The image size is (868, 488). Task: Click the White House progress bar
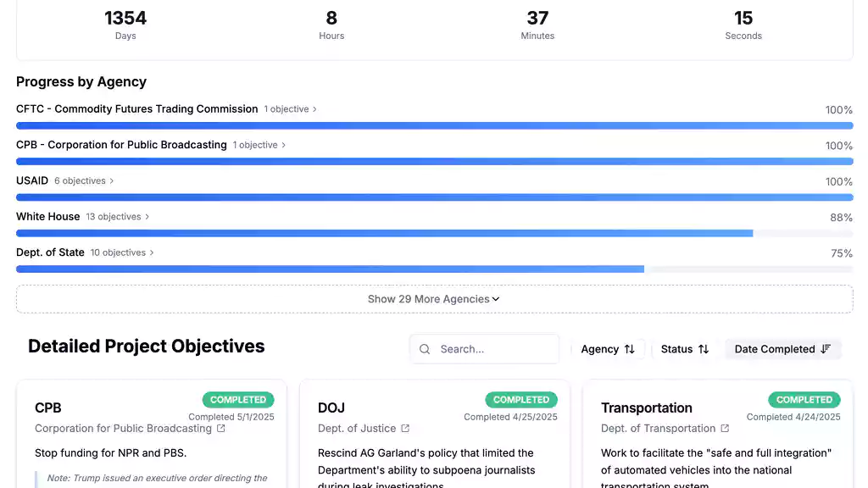click(x=435, y=234)
